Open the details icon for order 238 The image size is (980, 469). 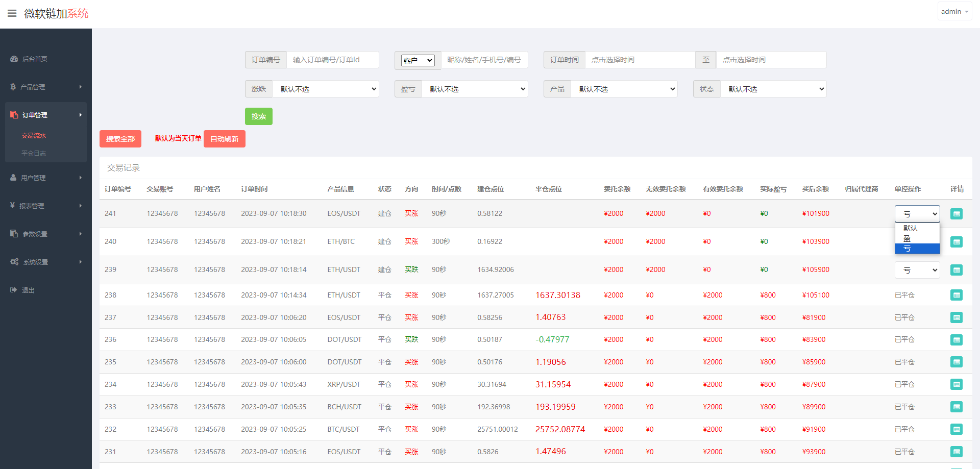point(957,295)
